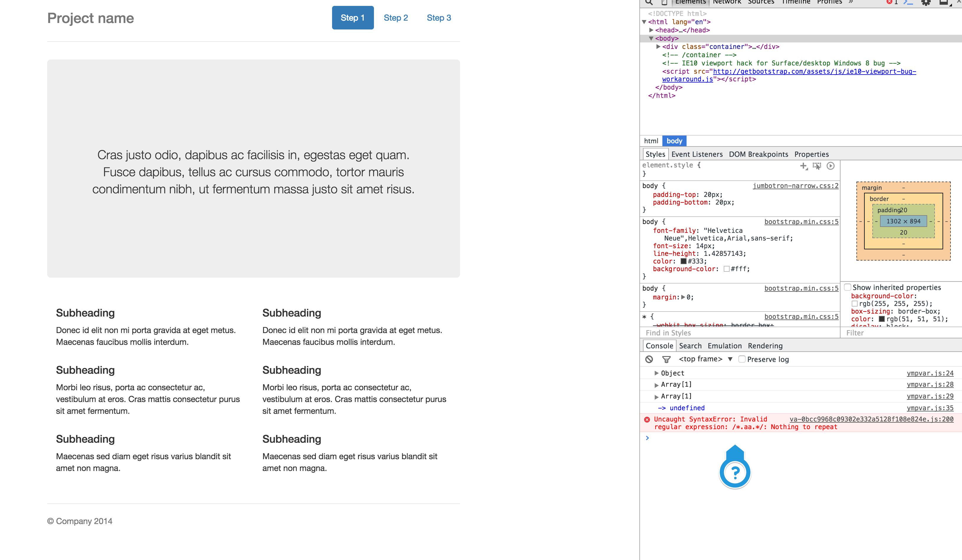Click the computed styles Filter field
Image resolution: width=962 pixels, height=560 pixels.
[901, 333]
